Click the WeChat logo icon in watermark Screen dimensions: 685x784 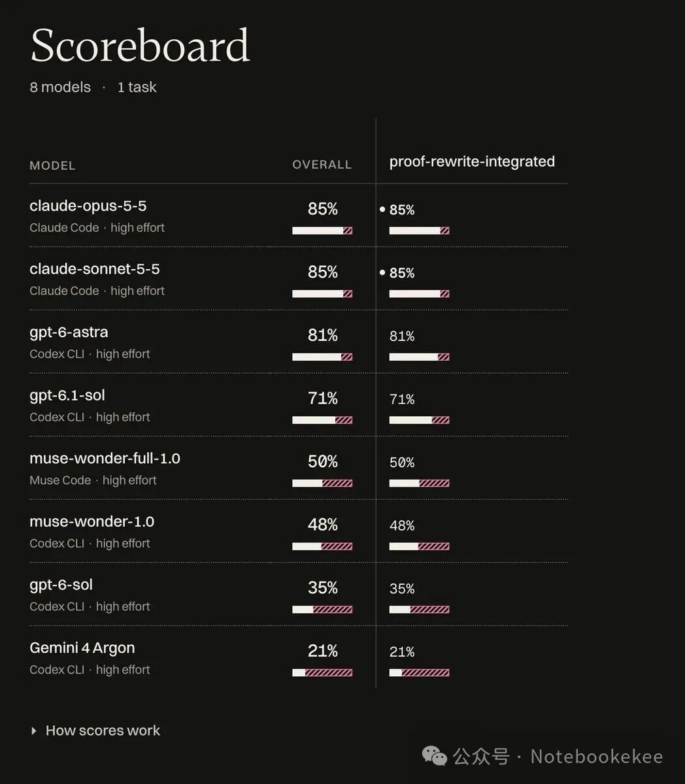pos(435,756)
